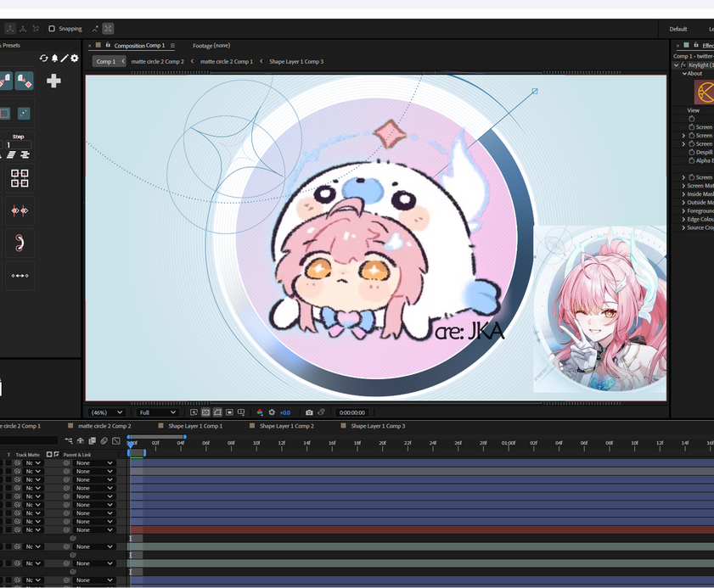Switch to Shape Layer 1 Comp 2 timeline tab

286,426
